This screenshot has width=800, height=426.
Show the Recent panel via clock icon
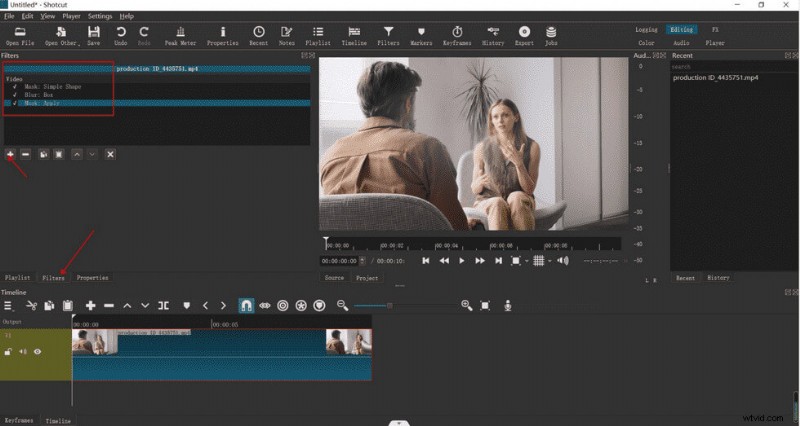[259, 36]
